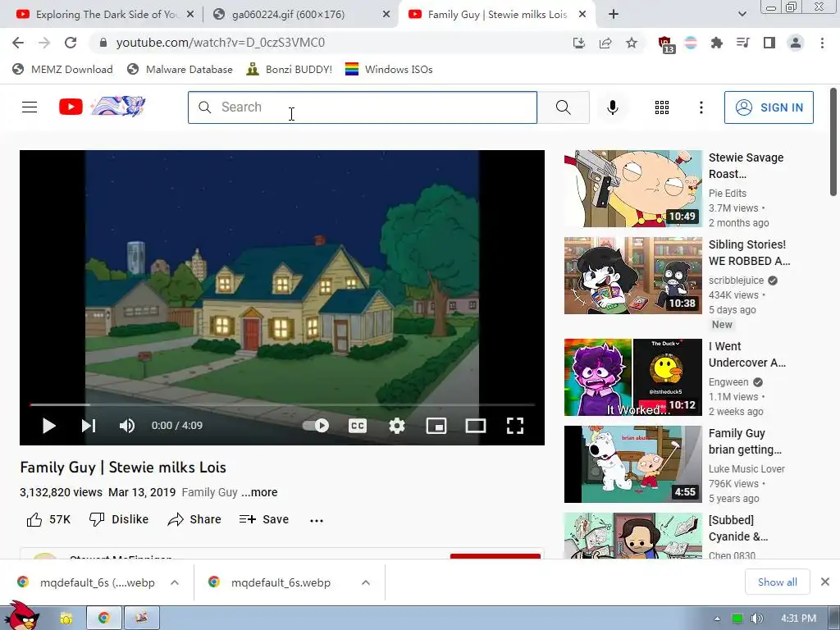Viewport: 840px width, 630px height.
Task: Select the Family Guy Stewie milks Lois tab
Action: click(496, 15)
